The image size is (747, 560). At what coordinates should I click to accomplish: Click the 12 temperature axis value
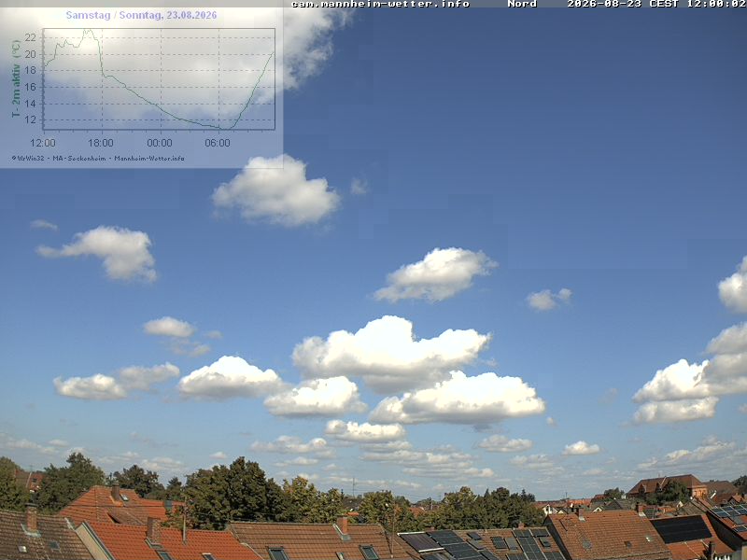[31, 119]
